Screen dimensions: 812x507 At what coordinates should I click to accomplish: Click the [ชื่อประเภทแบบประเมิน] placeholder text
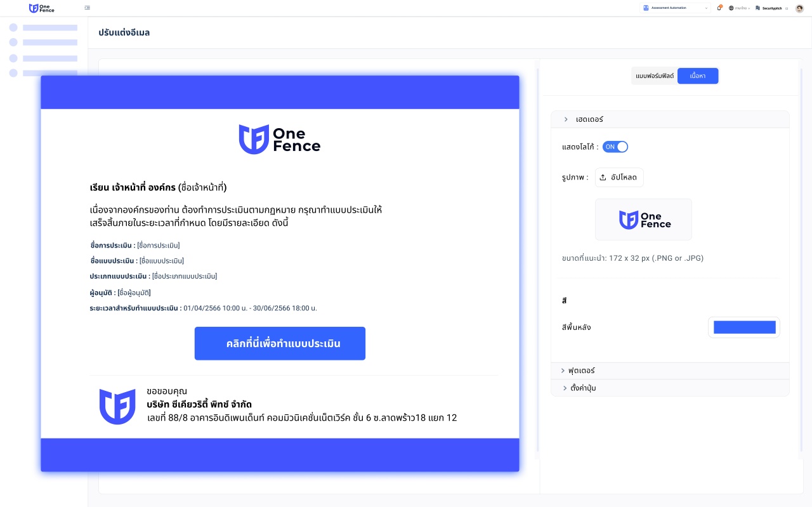184,276
